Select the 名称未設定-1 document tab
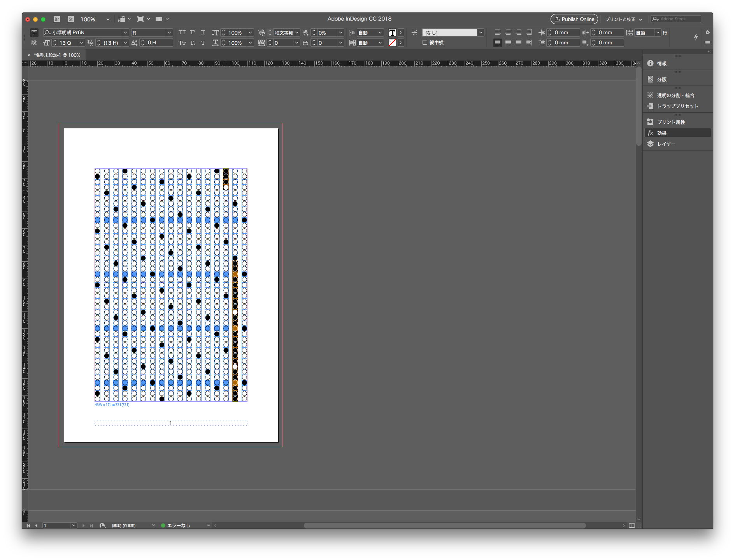This screenshot has height=560, width=735. (x=58, y=55)
